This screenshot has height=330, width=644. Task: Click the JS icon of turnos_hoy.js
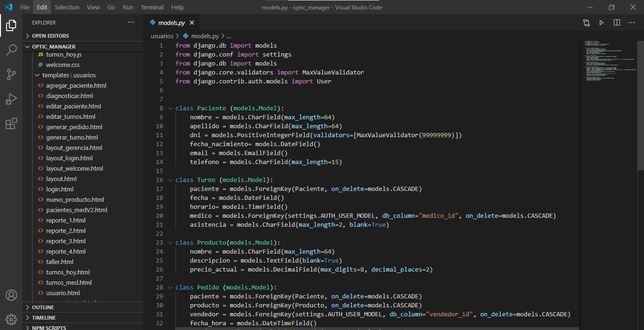pyautogui.click(x=41, y=55)
